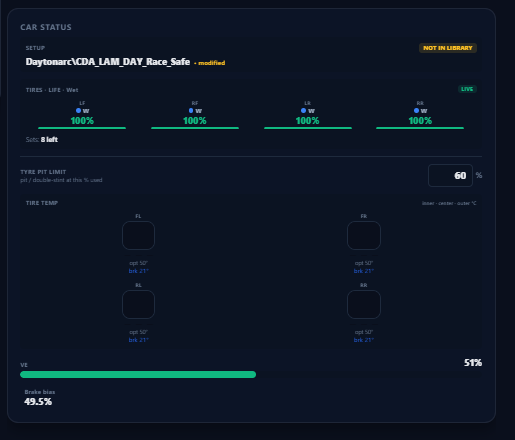Select the FL tire temperature box
The image size is (515, 440).
(138, 235)
